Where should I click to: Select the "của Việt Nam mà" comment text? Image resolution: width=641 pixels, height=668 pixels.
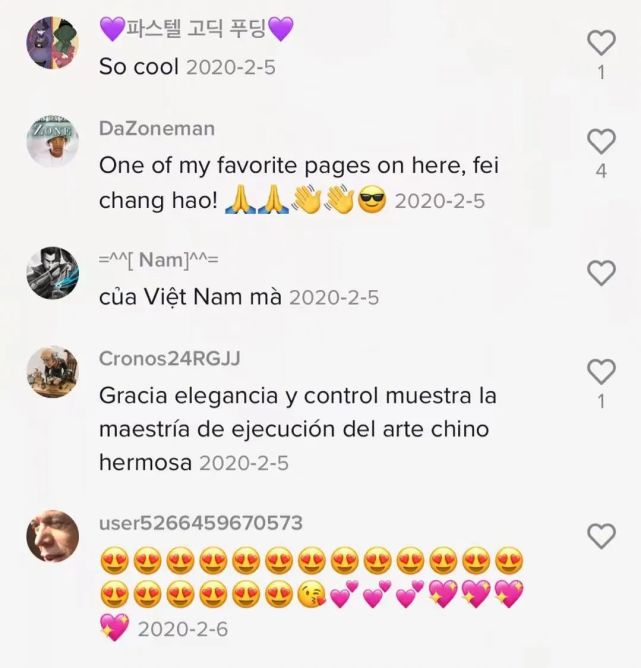190,297
